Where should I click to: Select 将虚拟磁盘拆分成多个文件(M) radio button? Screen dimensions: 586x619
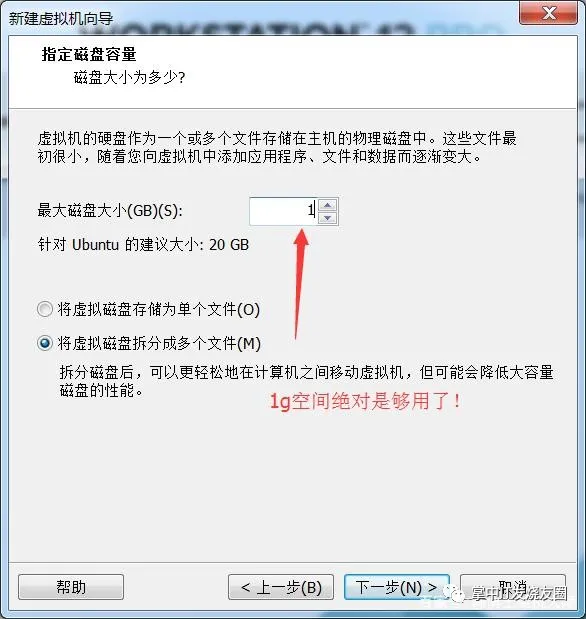click(x=45, y=343)
